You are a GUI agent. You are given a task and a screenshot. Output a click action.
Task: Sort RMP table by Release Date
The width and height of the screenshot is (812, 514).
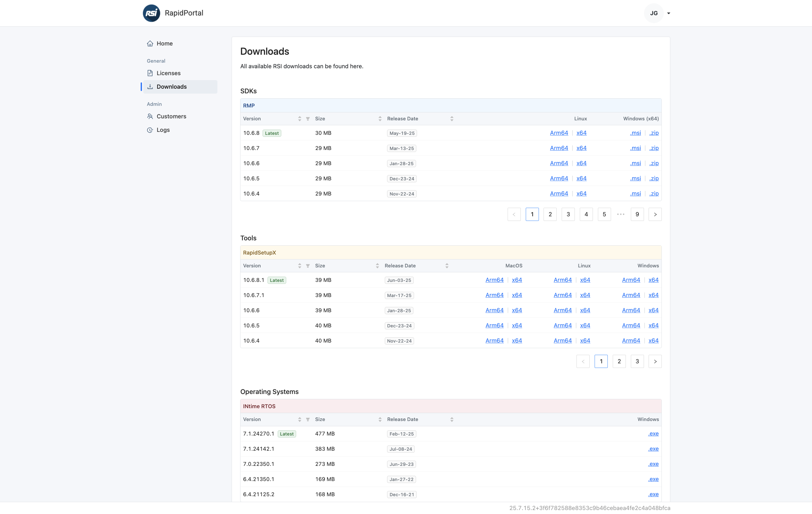(452, 119)
